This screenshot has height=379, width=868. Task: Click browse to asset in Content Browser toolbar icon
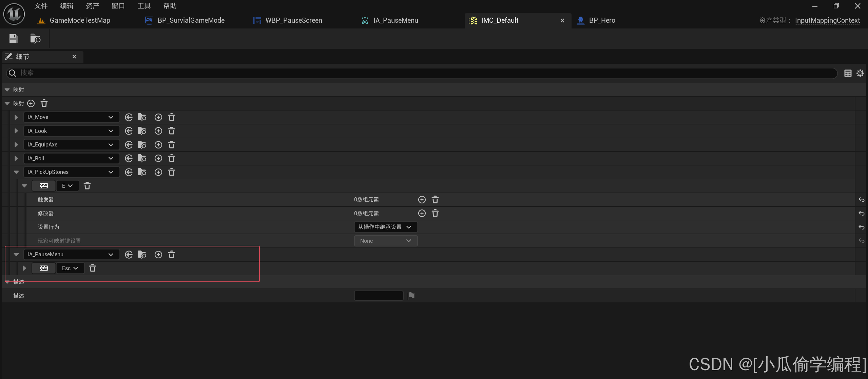pos(35,39)
